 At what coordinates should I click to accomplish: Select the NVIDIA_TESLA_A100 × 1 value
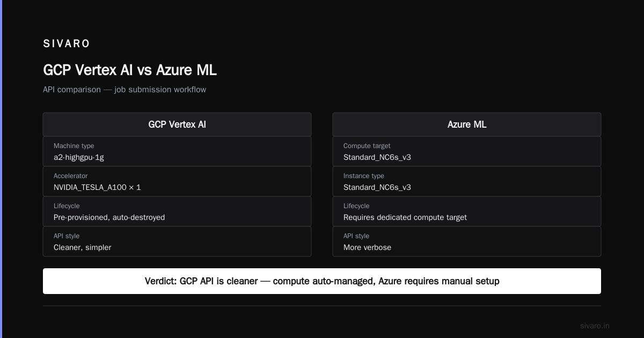[x=97, y=187]
